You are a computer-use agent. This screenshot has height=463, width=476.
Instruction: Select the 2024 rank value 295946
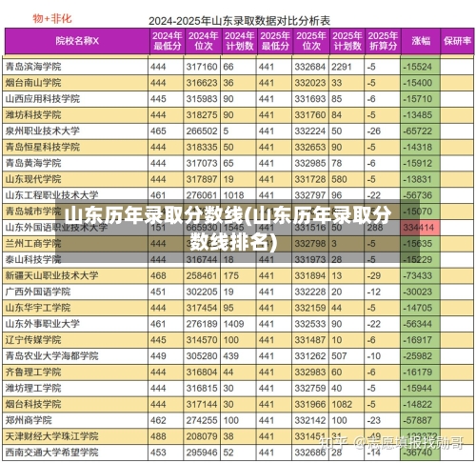click(x=202, y=453)
